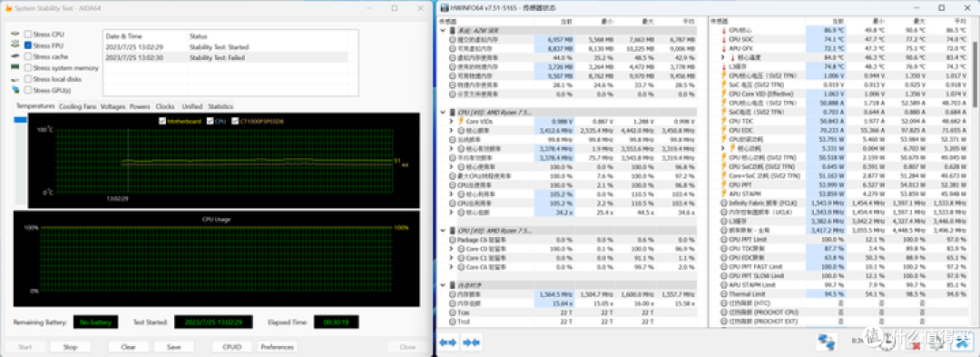Switch to the Unified tab
This screenshot has height=357, width=980.
coord(191,107)
